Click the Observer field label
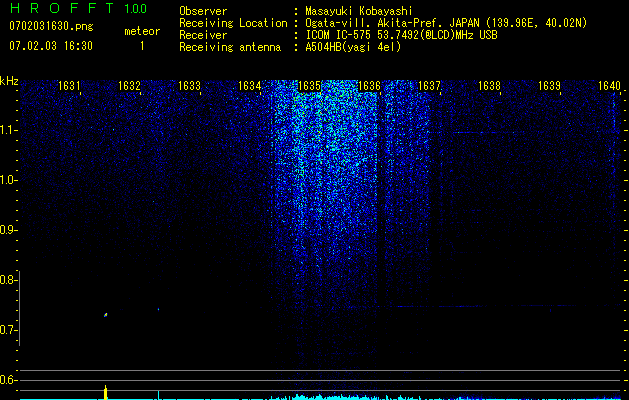 tap(203, 11)
